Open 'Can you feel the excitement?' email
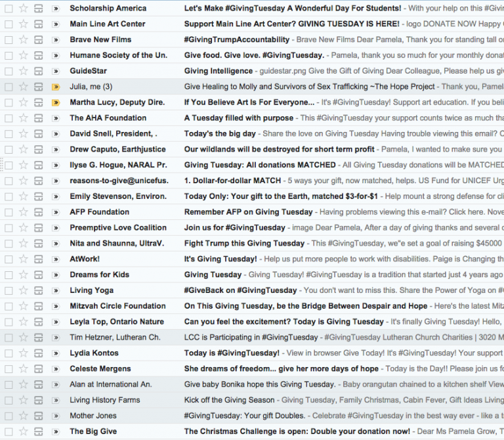The height and width of the screenshot is (440, 504). coord(283,322)
